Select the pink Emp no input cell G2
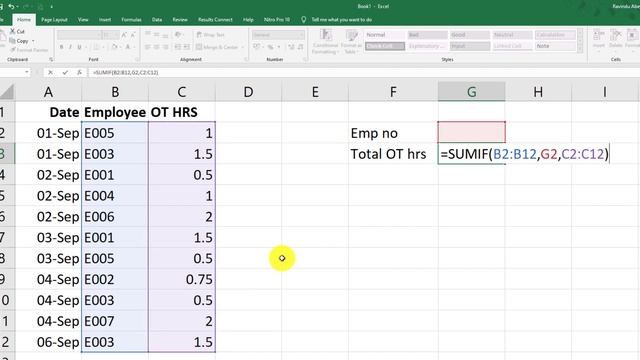Viewport: 640px width, 360px height. click(471, 132)
